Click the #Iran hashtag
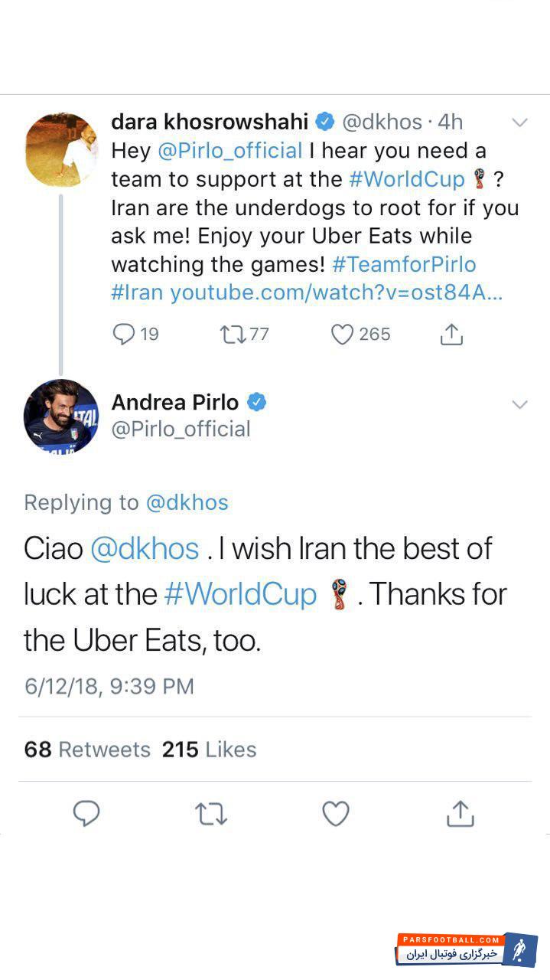 tap(138, 292)
